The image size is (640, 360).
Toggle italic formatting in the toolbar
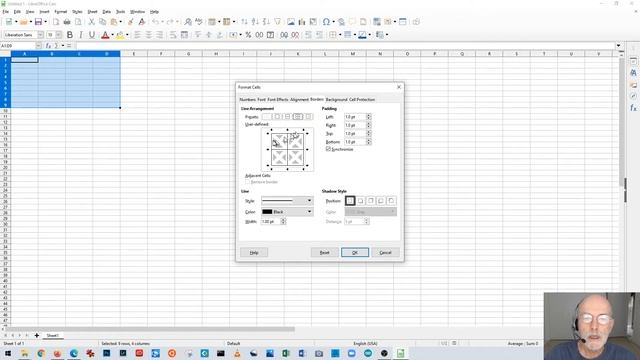(x=81, y=35)
